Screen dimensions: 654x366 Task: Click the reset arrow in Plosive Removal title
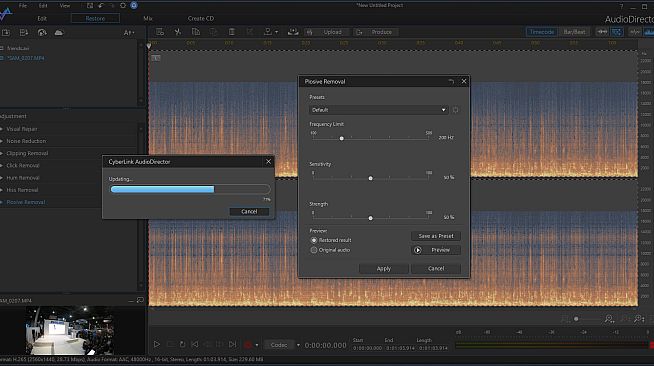coord(451,82)
